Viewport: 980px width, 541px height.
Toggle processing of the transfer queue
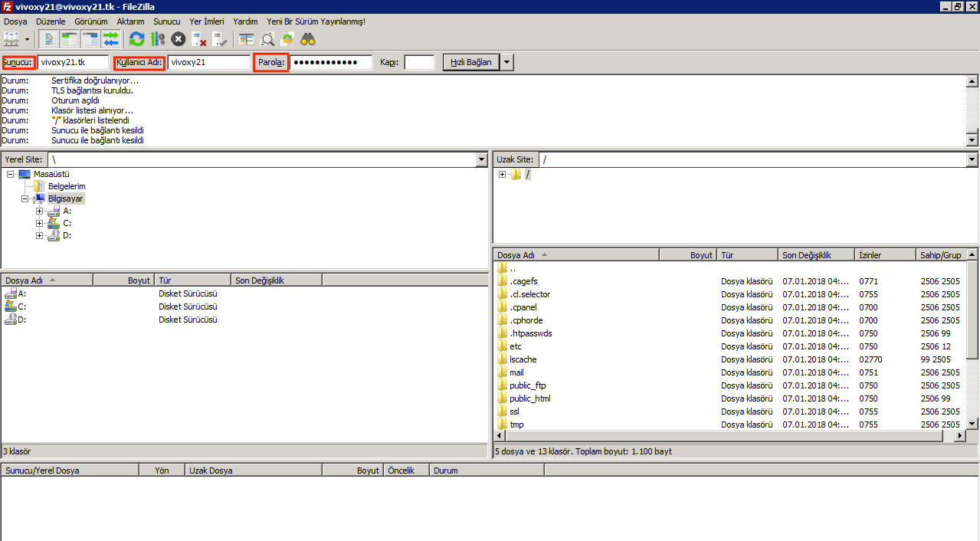(157, 38)
